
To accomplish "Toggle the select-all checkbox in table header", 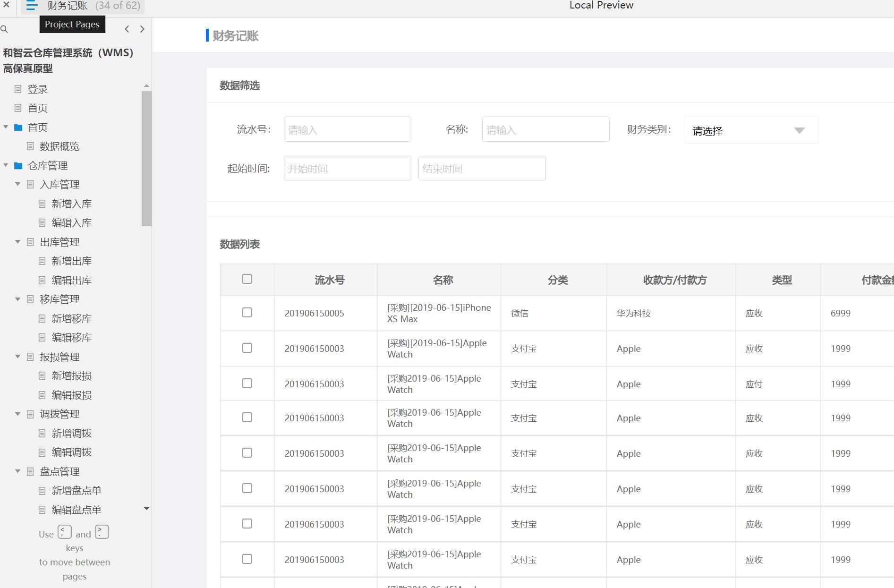I will (x=247, y=279).
